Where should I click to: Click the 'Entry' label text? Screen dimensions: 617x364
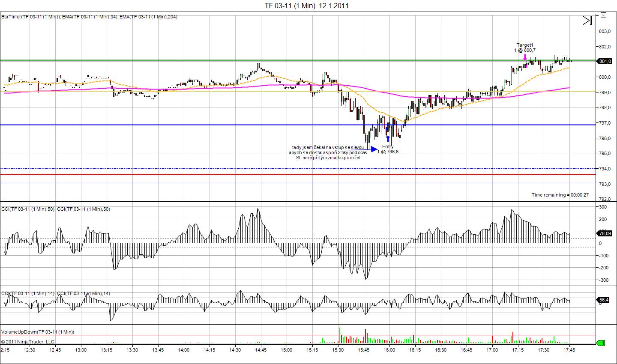click(x=388, y=146)
